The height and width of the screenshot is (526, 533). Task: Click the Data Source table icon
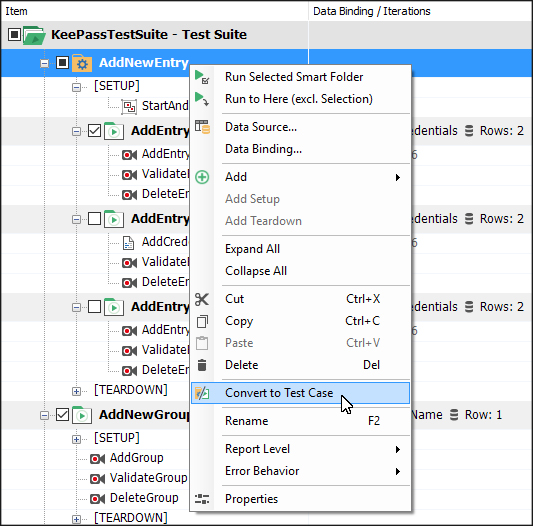(202, 127)
